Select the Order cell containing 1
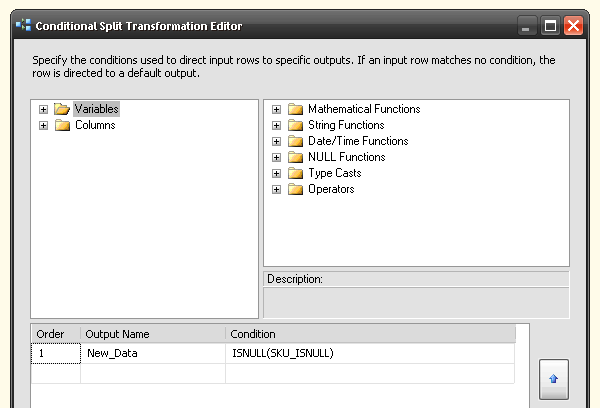600x408 pixels. tap(55, 353)
